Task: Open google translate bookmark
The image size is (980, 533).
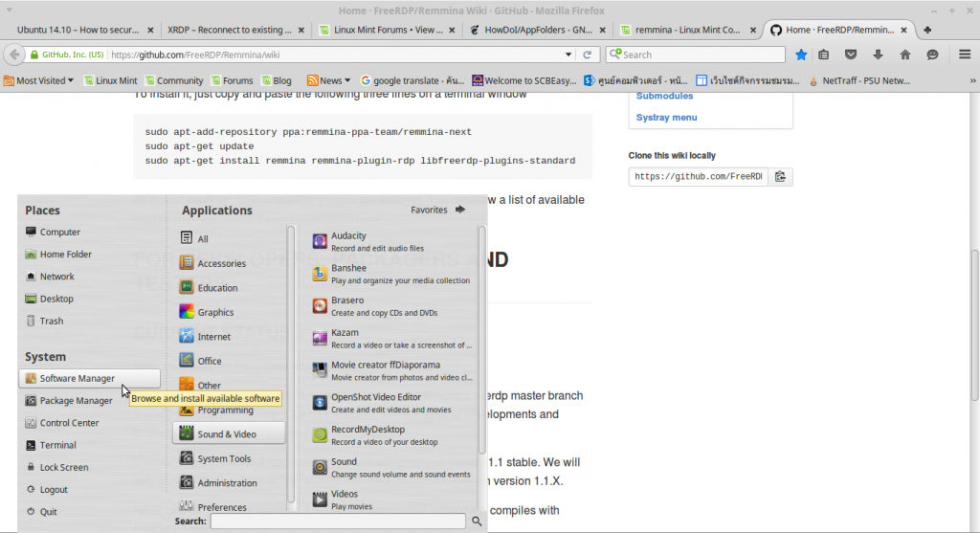Action: tap(412, 80)
